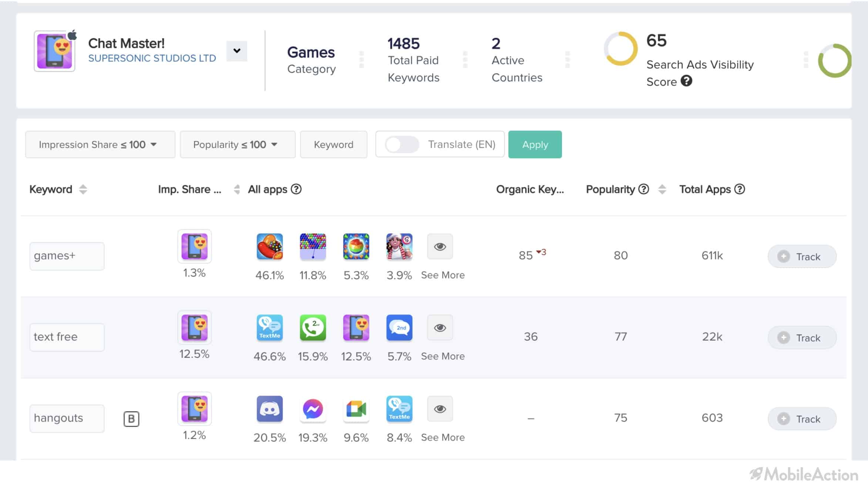Click the blue 2nd line icon with 5.7%
The height and width of the screenshot is (499, 868).
click(x=399, y=328)
